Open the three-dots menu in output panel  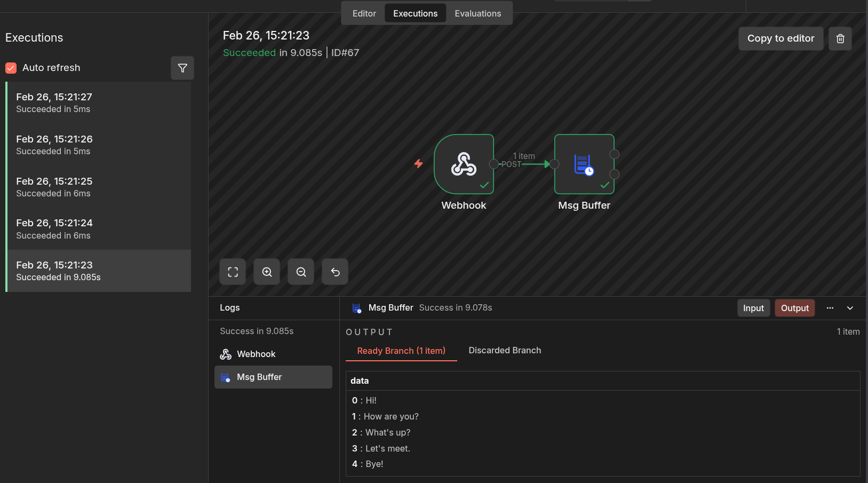[x=830, y=308]
